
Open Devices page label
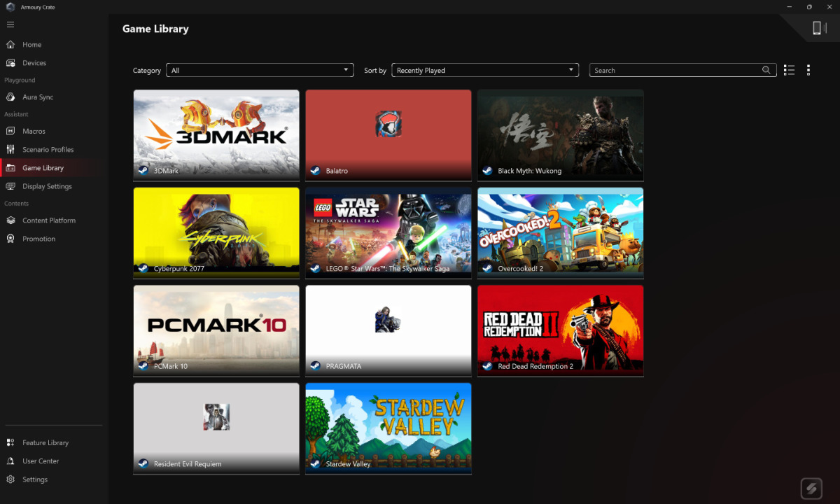34,63
